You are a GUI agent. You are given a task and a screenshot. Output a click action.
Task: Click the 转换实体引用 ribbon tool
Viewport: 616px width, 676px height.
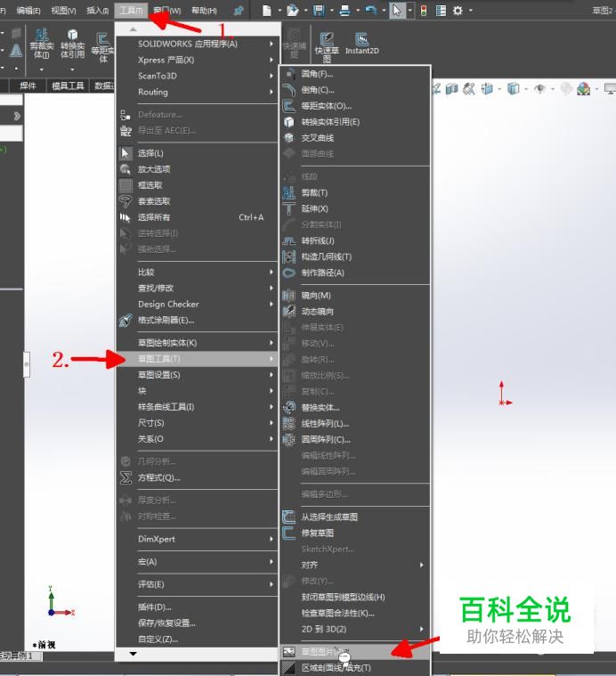point(72,44)
